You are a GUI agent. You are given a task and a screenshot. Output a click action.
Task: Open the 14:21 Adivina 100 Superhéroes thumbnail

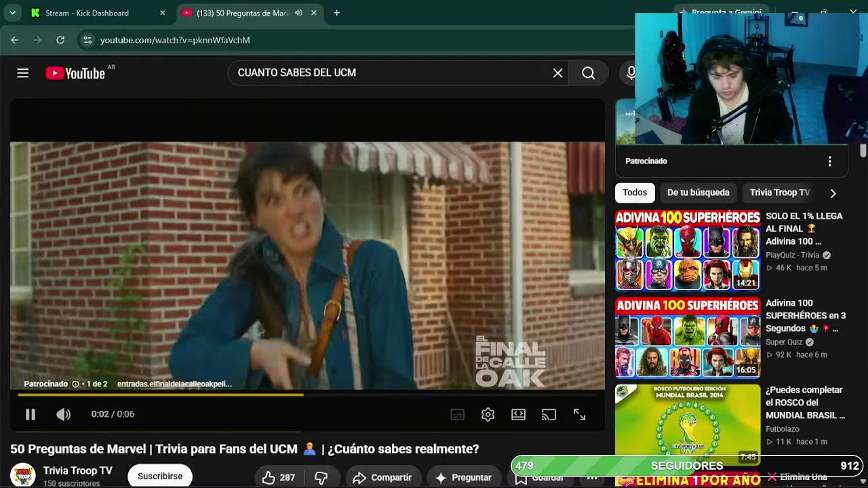pos(688,250)
